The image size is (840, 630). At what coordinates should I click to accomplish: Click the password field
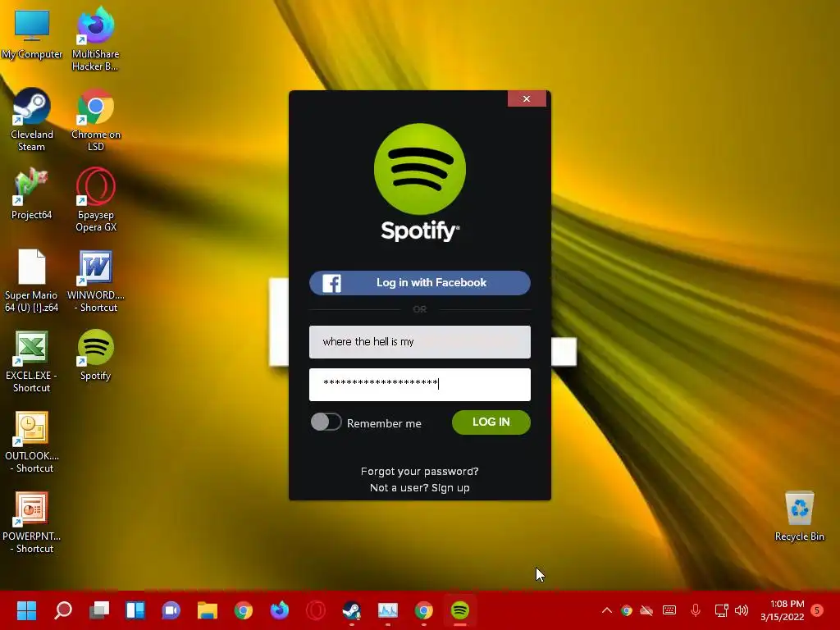coord(419,384)
